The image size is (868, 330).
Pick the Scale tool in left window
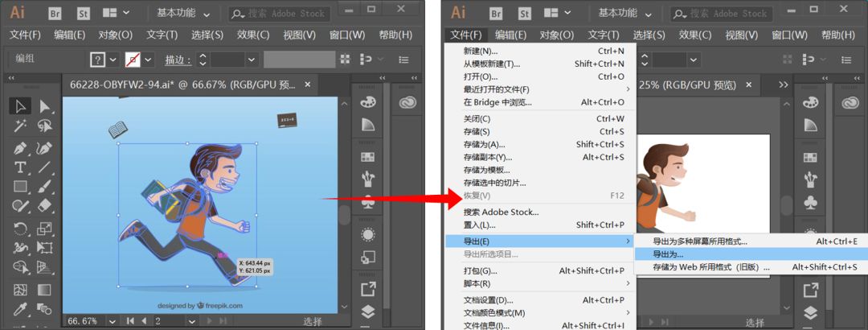(45, 228)
